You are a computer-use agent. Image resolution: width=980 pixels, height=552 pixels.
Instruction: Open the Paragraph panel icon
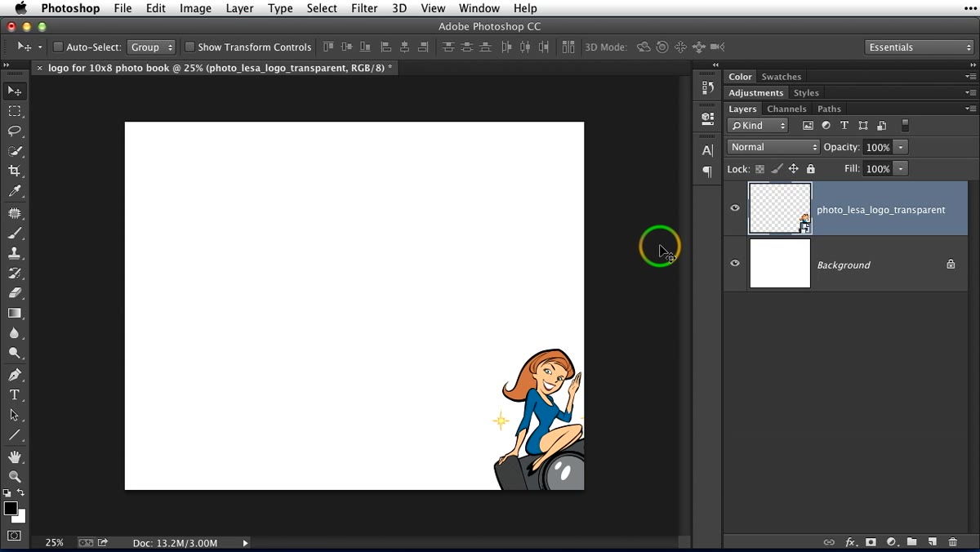coord(707,171)
